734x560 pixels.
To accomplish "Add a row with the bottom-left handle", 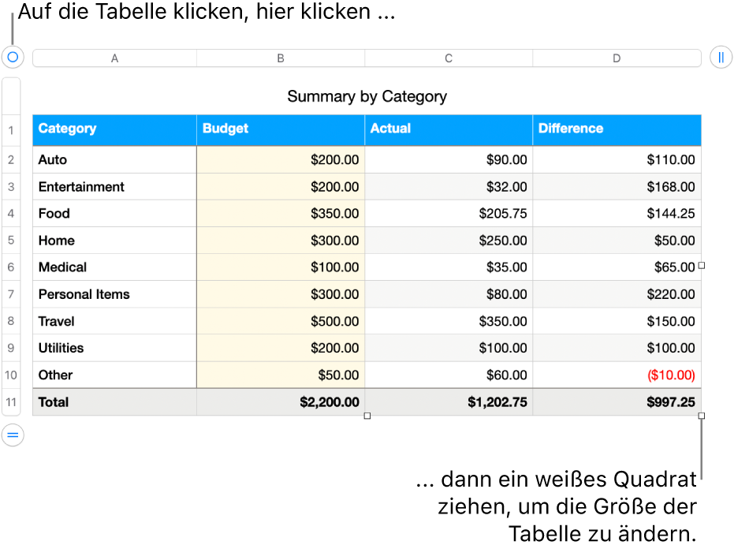I will click(x=12, y=435).
